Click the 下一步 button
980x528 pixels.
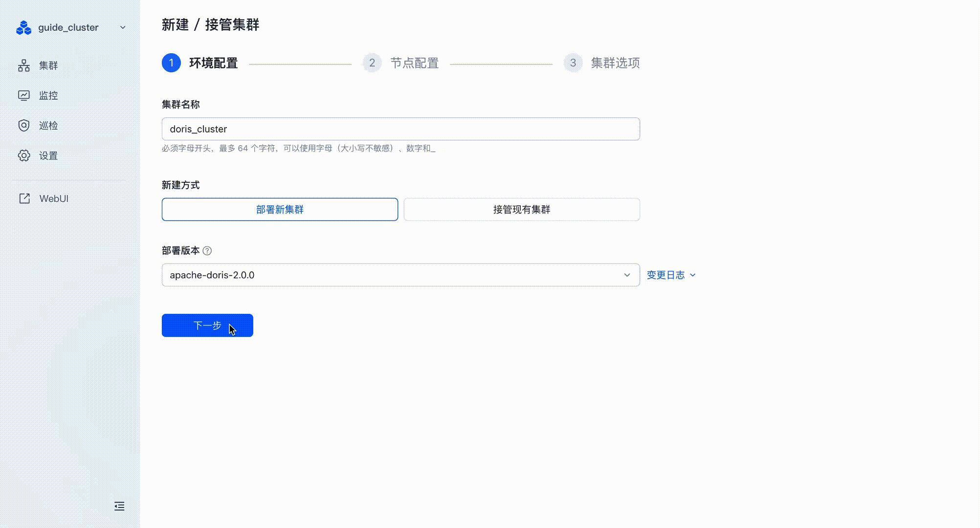coord(207,325)
